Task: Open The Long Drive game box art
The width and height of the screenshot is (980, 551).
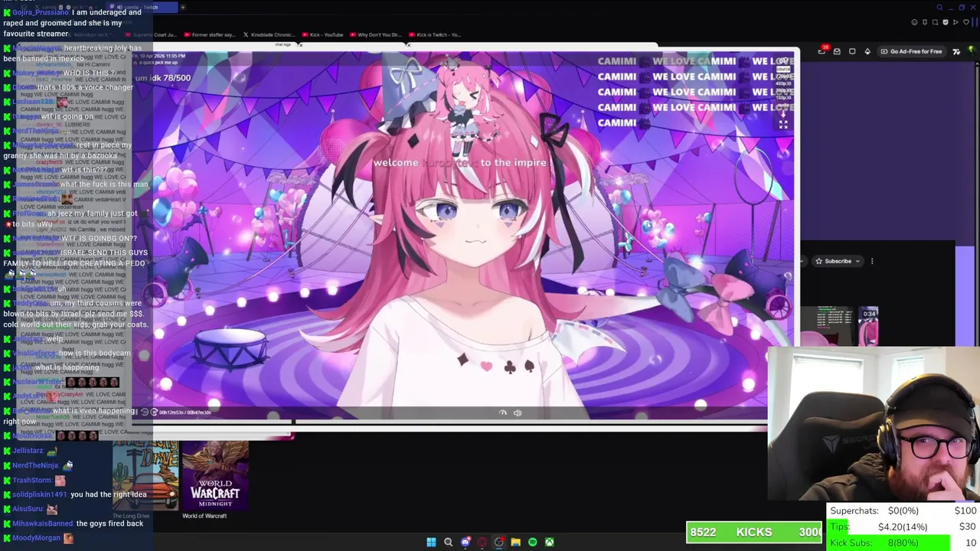Action: coord(145,475)
